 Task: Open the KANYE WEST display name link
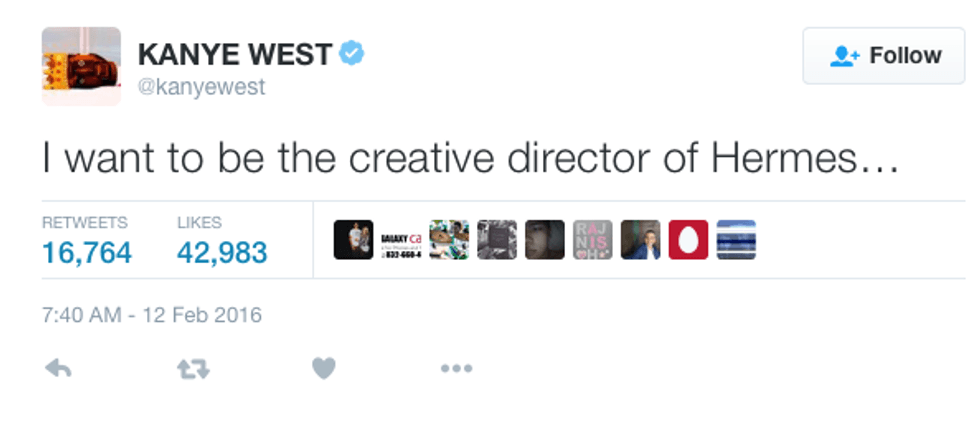[234, 55]
